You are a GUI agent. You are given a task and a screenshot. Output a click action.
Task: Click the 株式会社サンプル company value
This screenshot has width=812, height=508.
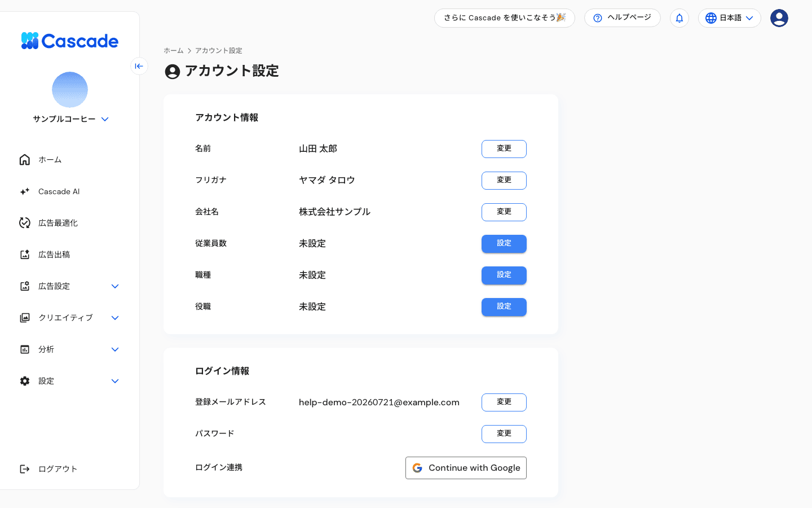click(334, 212)
